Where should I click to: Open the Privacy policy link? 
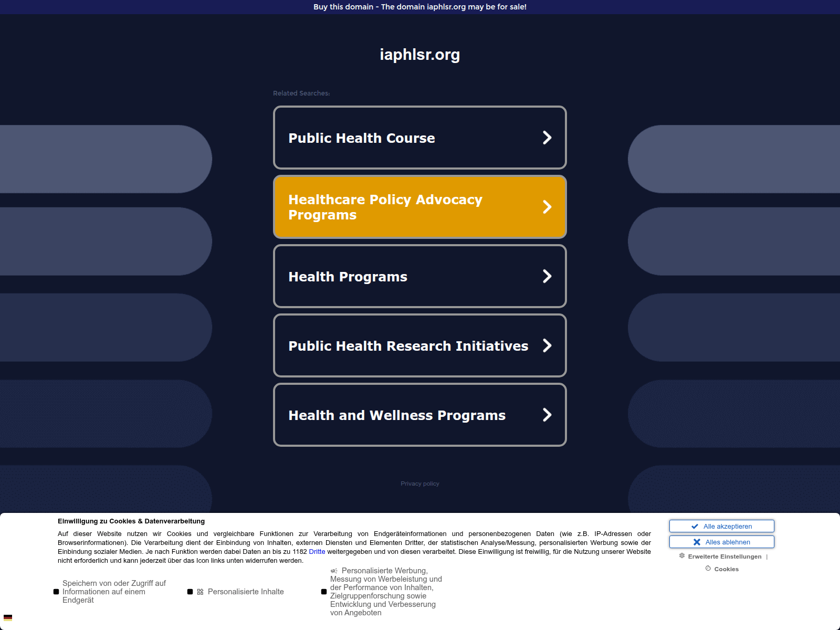pos(420,484)
